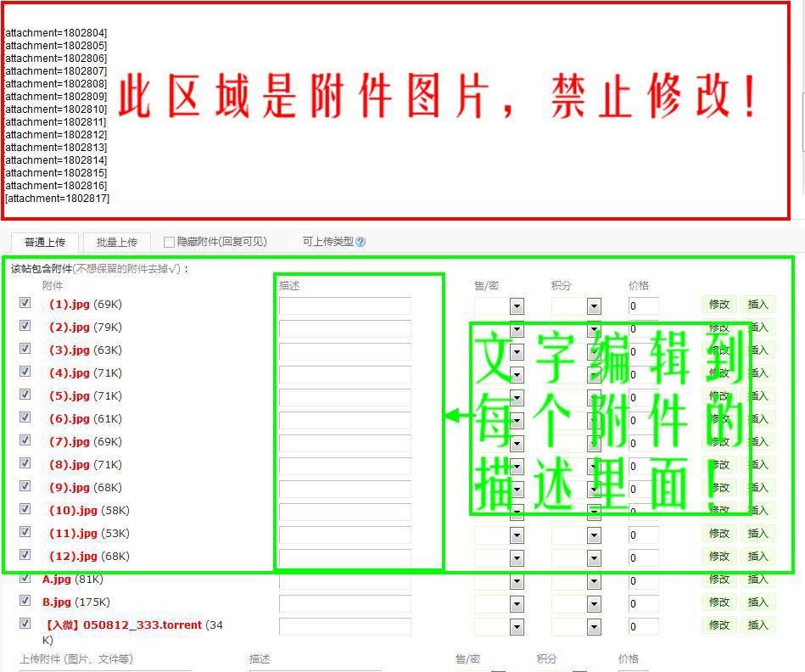Uncheck the (11).jpg attachment checkbox

point(25,531)
